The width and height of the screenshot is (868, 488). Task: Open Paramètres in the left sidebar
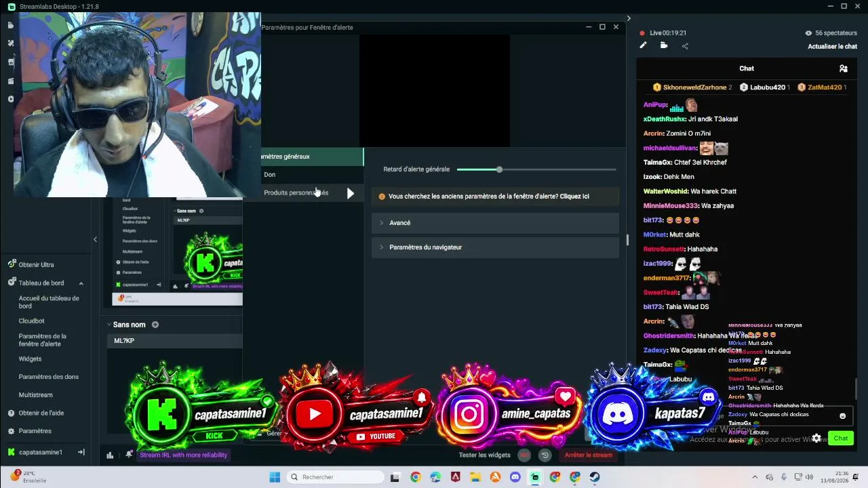pos(35,431)
